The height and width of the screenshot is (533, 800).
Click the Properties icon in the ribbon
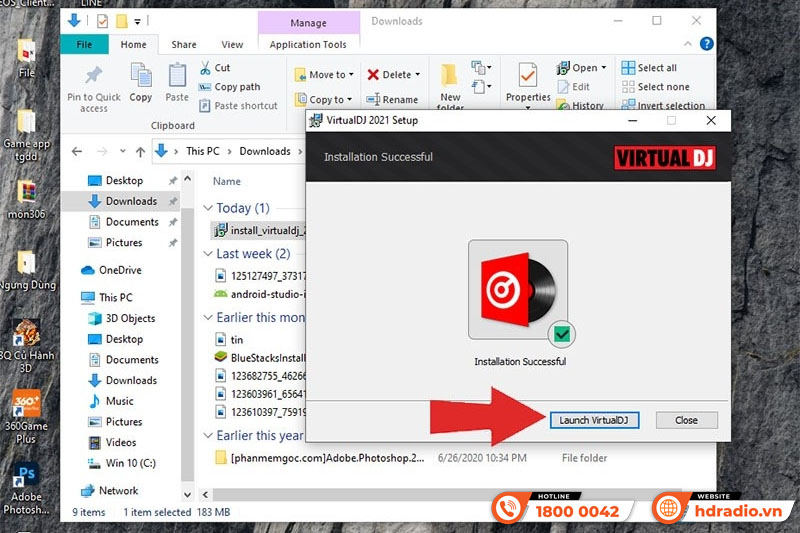(x=528, y=76)
